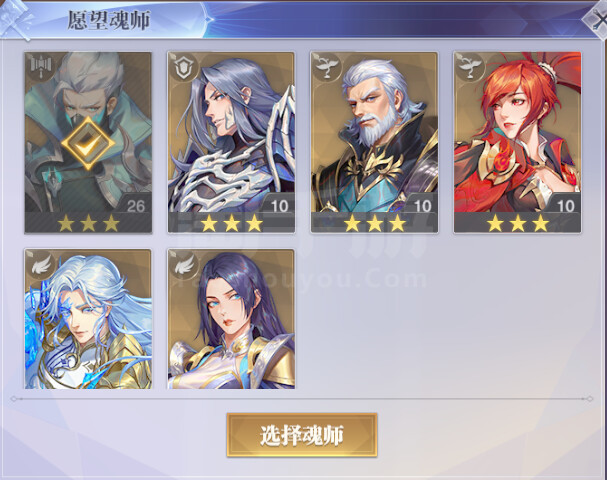The width and height of the screenshot is (607, 480).
Task: Select the red-haired female hero card
Action: 518,142
